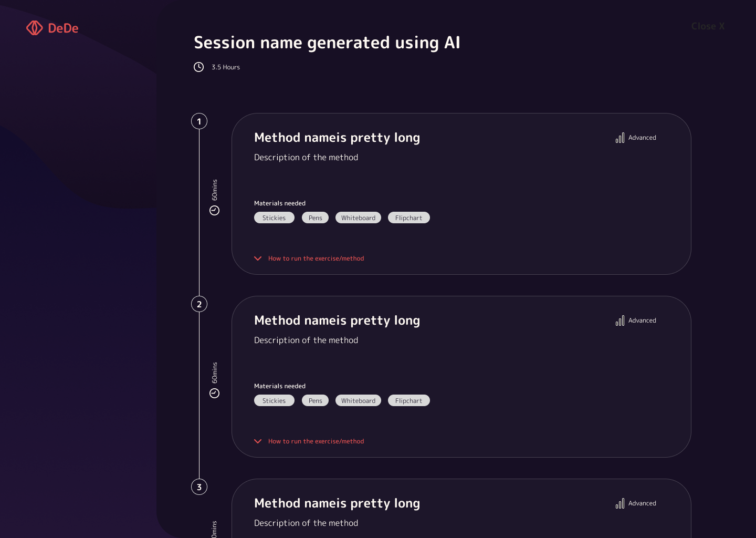This screenshot has height=538, width=756.
Task: Toggle the Whiteboard chip on the first method
Action: [x=358, y=218]
